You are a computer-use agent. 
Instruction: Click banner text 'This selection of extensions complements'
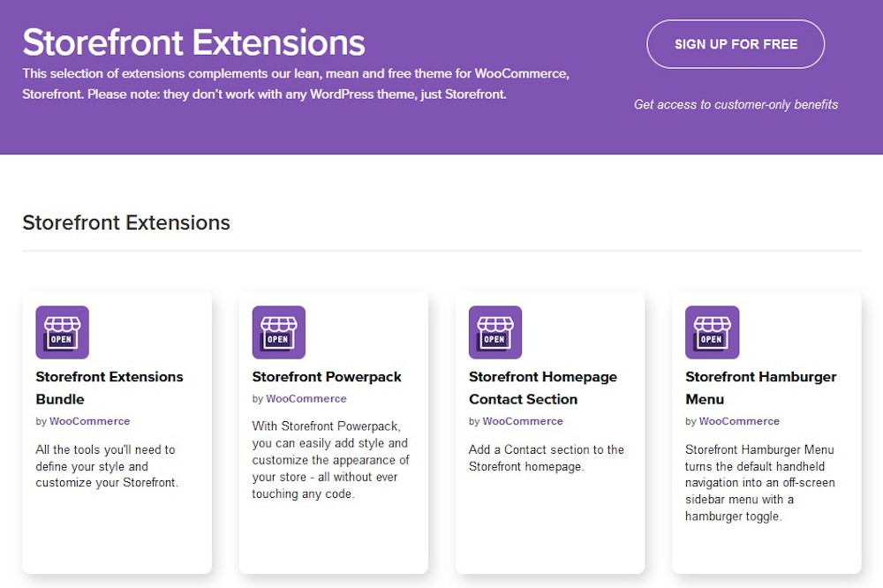[x=296, y=84]
